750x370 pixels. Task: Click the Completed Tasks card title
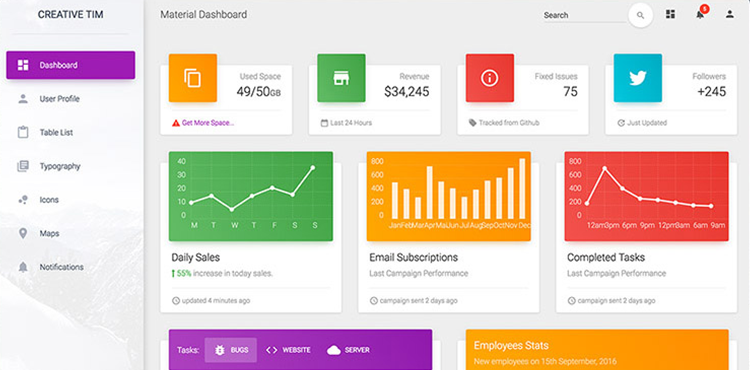point(606,258)
